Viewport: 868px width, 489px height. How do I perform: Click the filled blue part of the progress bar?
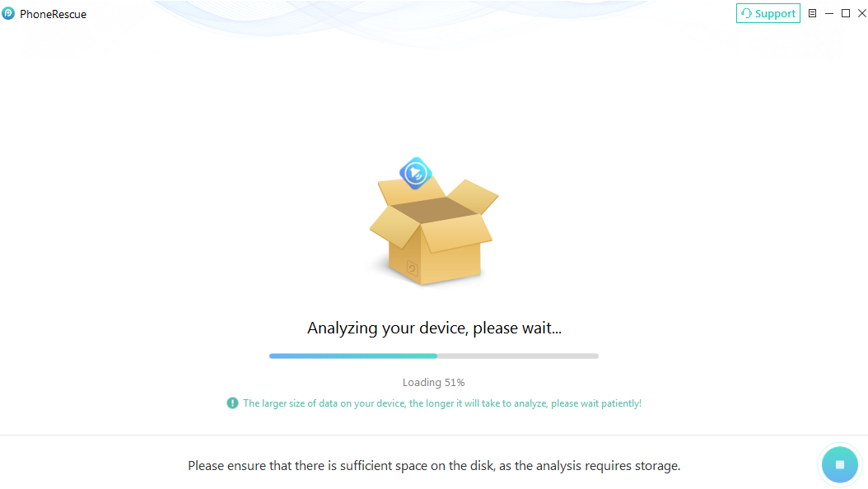[353, 356]
